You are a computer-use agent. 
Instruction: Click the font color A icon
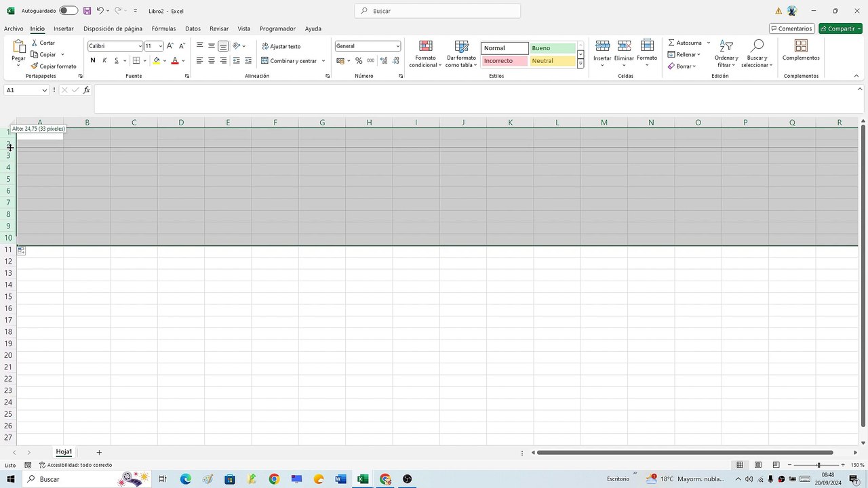[x=175, y=60]
